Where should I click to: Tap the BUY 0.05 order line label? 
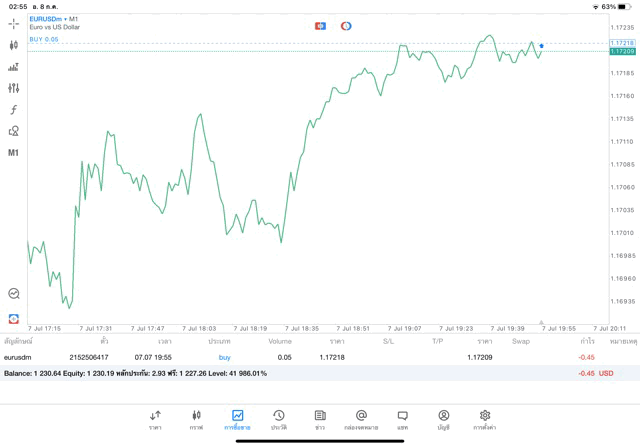(45, 39)
